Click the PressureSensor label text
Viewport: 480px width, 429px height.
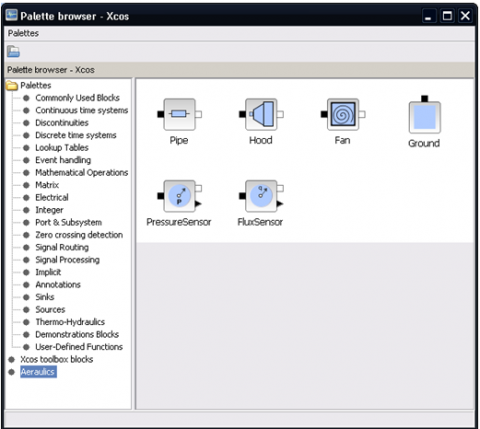coord(179,222)
